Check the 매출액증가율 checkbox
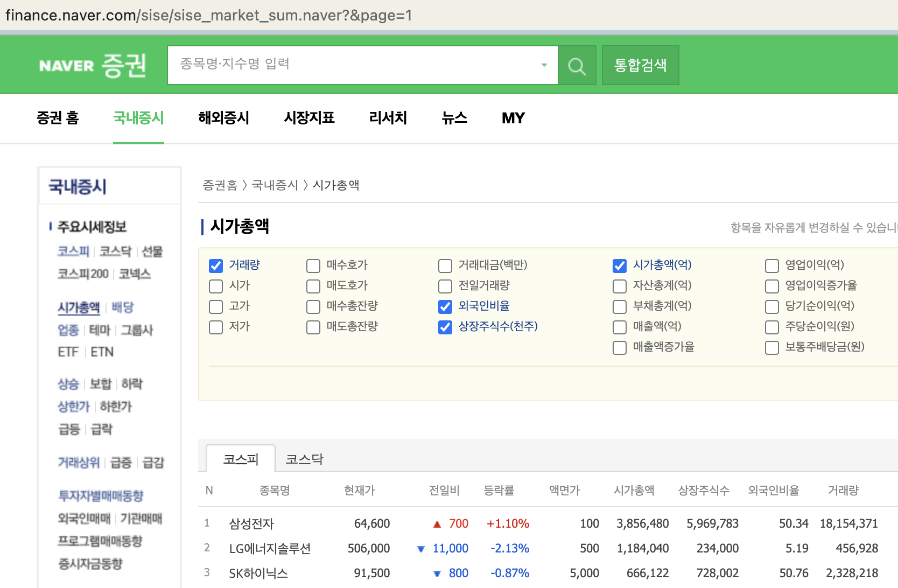Screen dimensions: 898x588 click(620, 347)
